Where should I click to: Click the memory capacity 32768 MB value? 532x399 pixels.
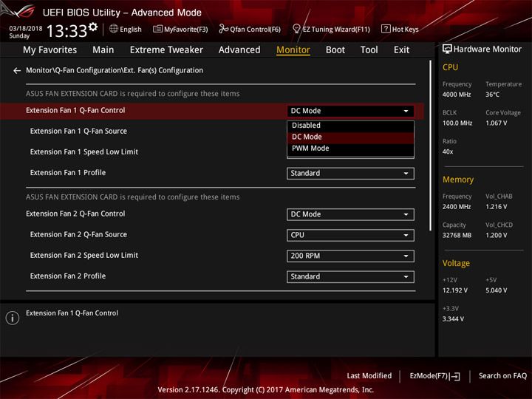pos(457,236)
